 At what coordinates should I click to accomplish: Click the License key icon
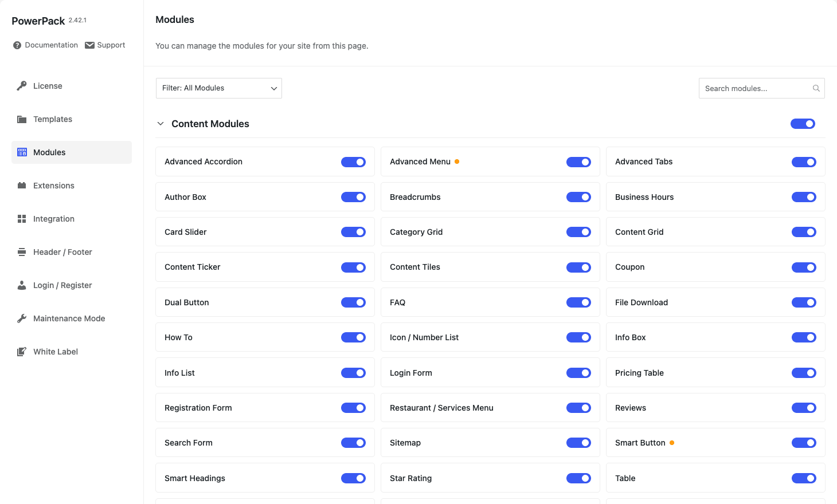click(22, 86)
